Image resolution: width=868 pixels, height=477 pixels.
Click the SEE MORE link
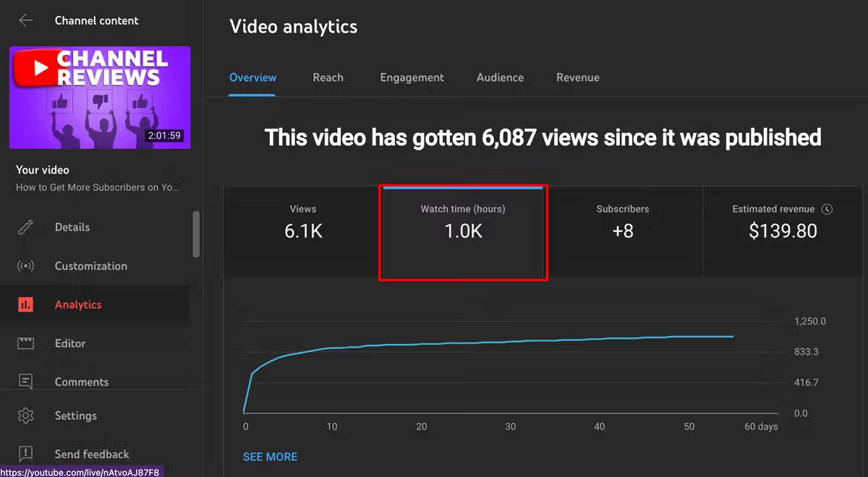point(270,456)
